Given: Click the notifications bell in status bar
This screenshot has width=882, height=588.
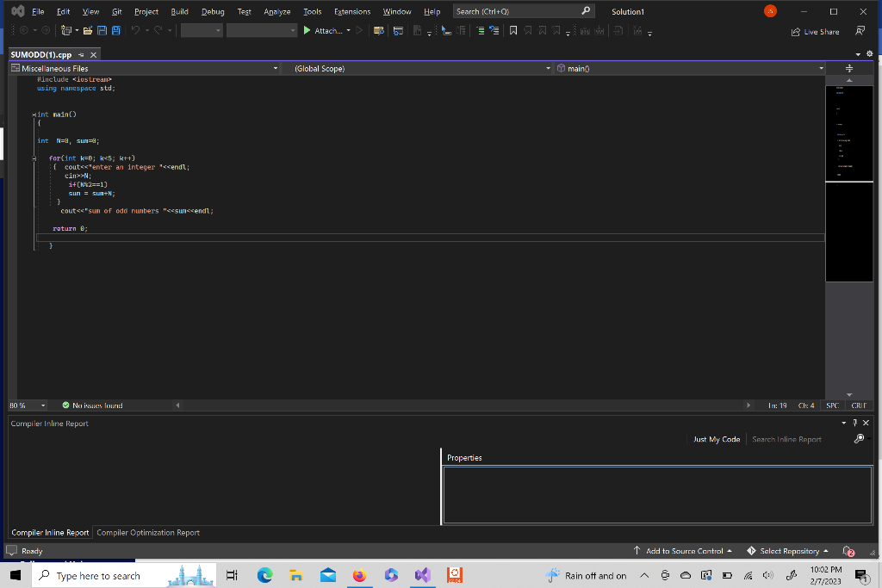Looking at the screenshot, I should coord(848,551).
